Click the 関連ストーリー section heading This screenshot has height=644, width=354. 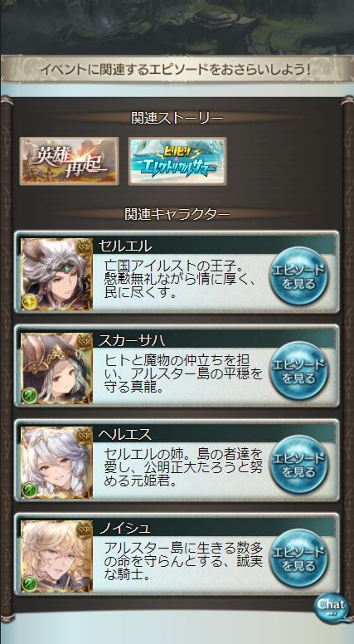(177, 119)
